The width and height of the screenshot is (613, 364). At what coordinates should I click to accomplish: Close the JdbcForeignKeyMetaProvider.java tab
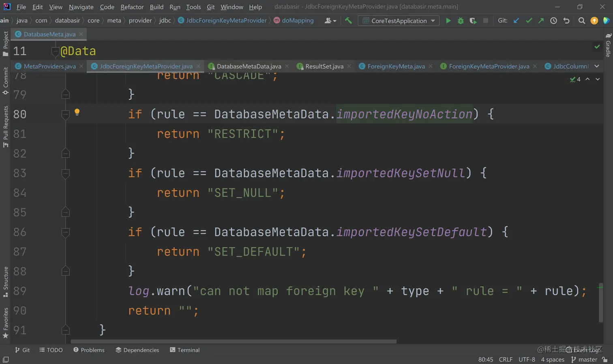click(x=198, y=66)
